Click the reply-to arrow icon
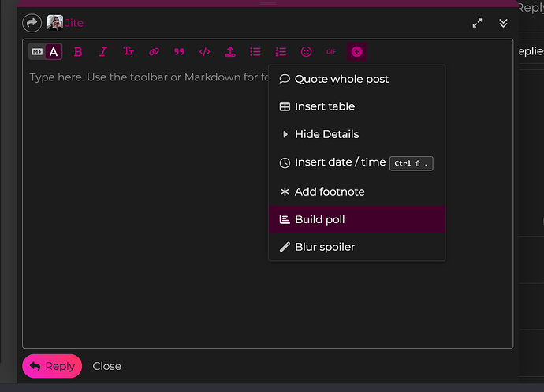Viewport: 544px width, 392px height. pos(32,23)
